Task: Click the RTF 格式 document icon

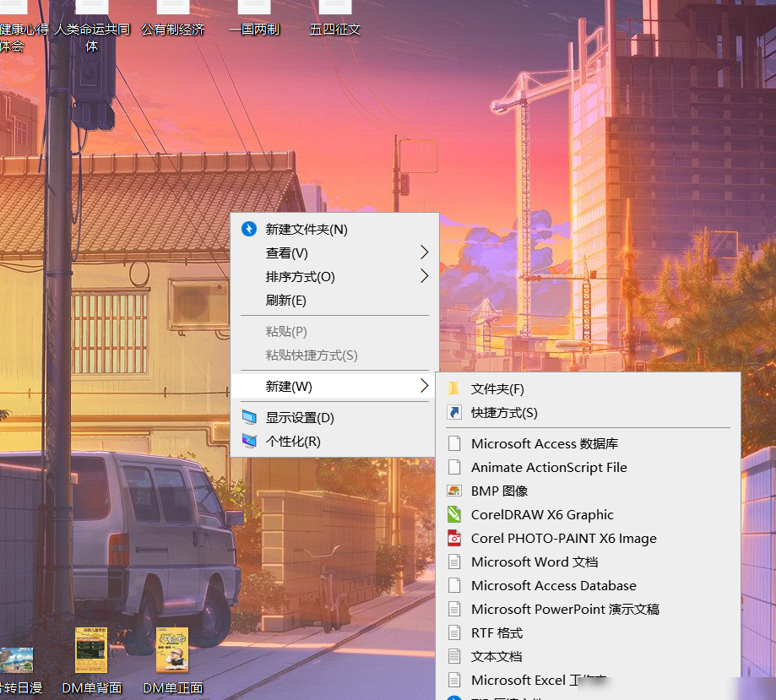Action: (x=454, y=633)
